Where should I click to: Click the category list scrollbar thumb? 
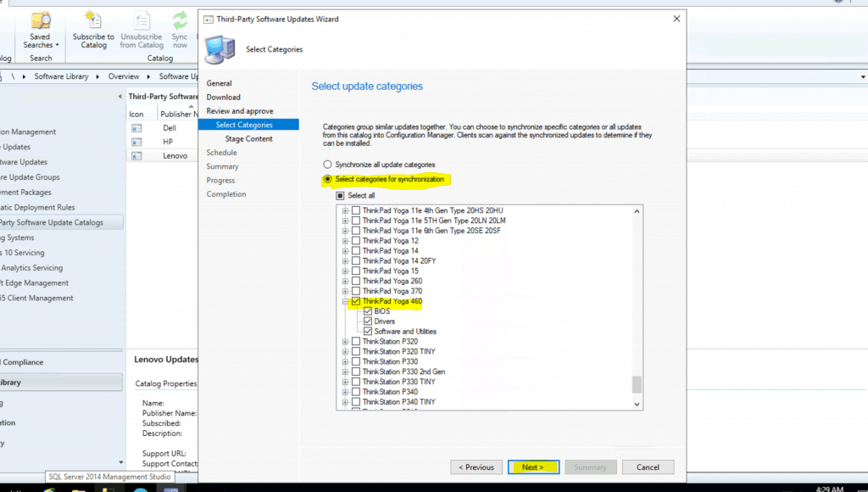637,384
